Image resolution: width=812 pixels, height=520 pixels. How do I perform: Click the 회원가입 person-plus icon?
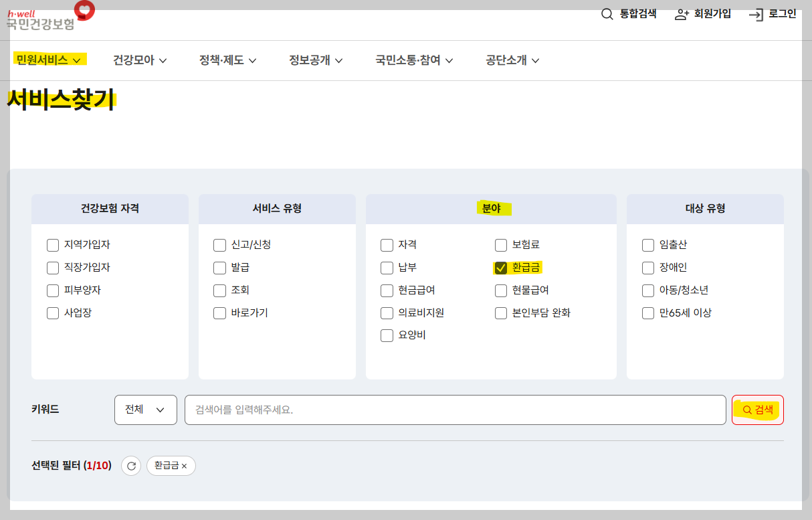[x=682, y=14]
